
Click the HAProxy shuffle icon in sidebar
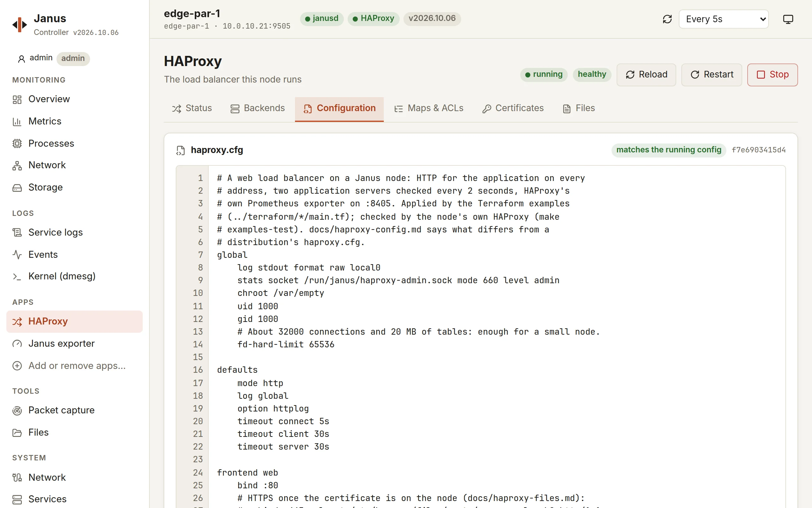(x=17, y=322)
